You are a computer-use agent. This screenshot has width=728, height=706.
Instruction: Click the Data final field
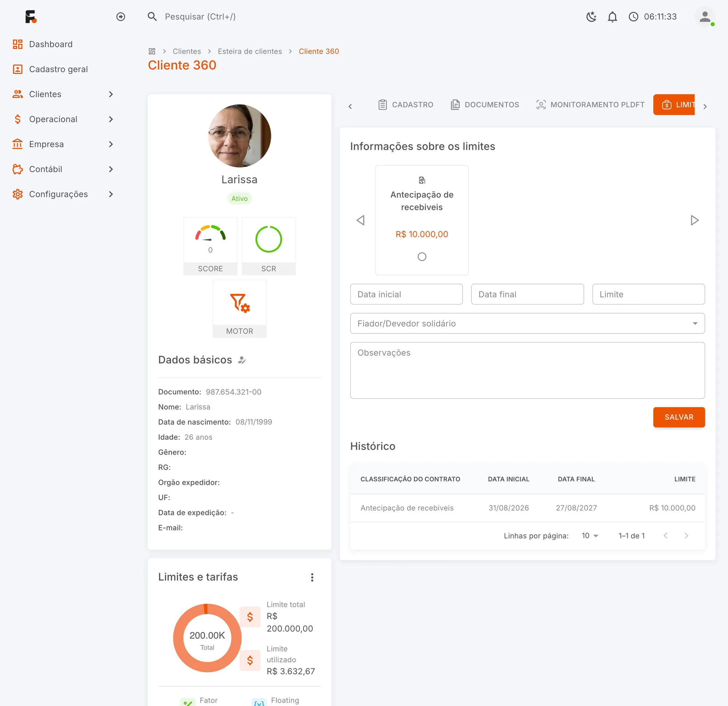pyautogui.click(x=527, y=294)
